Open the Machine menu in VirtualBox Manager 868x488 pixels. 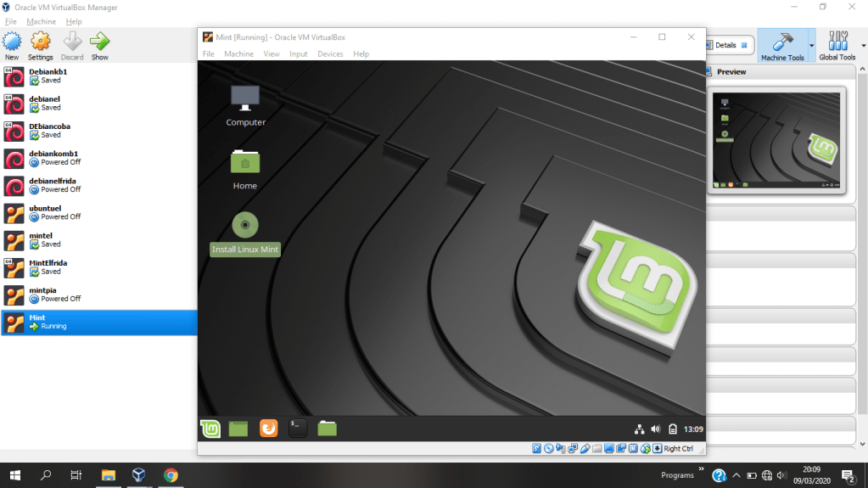click(41, 21)
